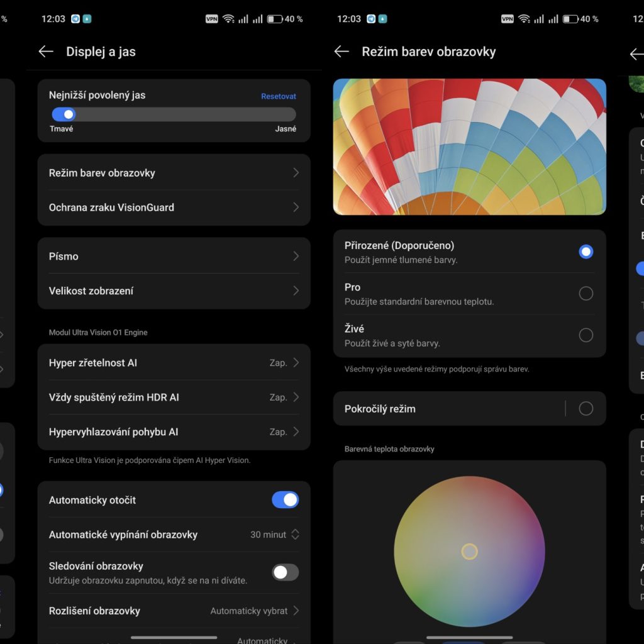Open Ochrana zraku VisionGuard chevron arrow
The image size is (644, 644).
296,208
